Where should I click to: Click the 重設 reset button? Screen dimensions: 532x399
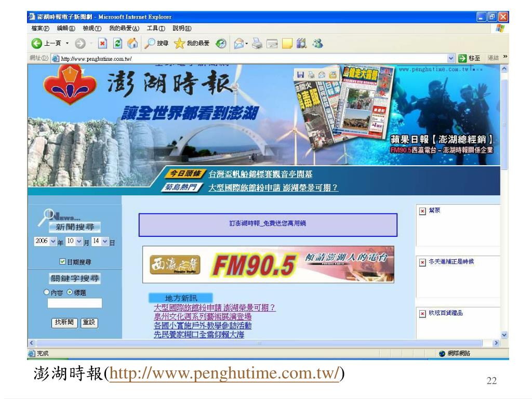pos(89,322)
